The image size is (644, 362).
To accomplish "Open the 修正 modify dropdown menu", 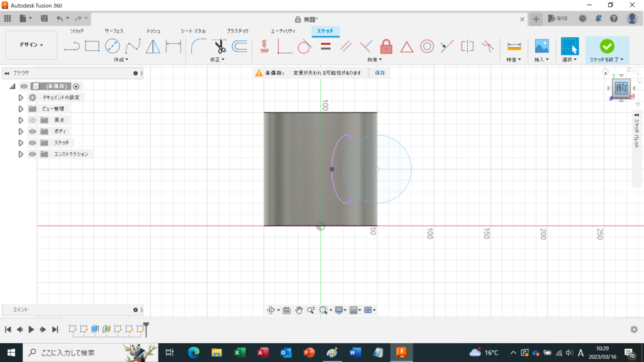I will click(x=217, y=60).
